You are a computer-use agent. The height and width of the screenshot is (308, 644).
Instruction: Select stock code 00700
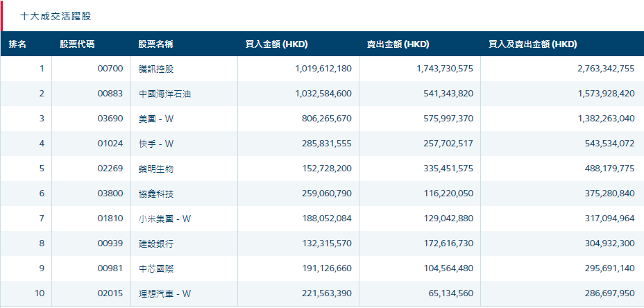pyautogui.click(x=110, y=69)
